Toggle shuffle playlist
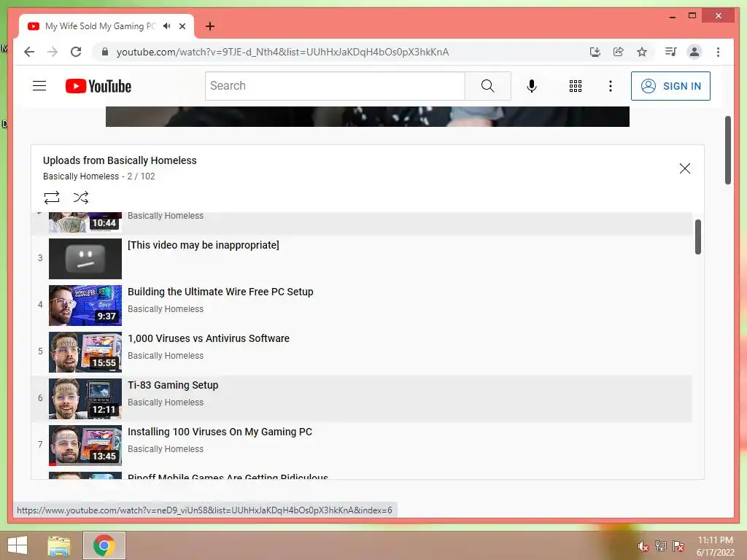747x560 pixels. coord(80,197)
